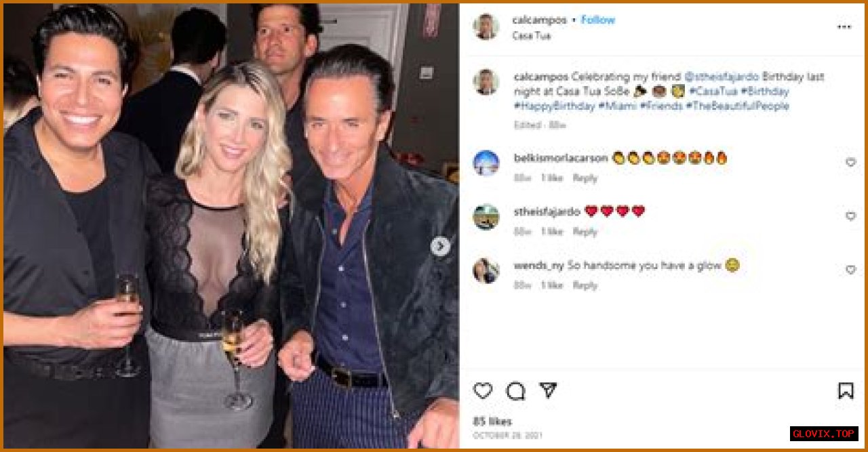Like wends_ny's comment heart
This screenshot has width=868, height=452.
[x=850, y=270]
